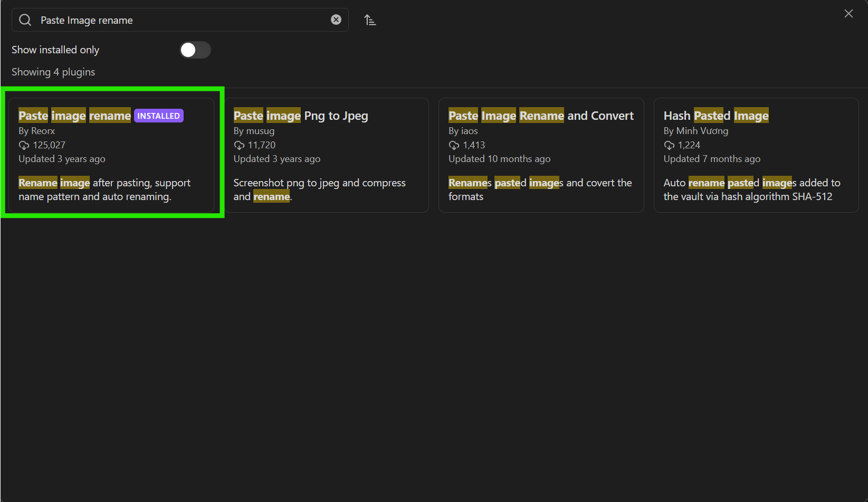Screen dimensions: 868x502
Task: Click download icon beside 1,413
Action: click(x=454, y=145)
